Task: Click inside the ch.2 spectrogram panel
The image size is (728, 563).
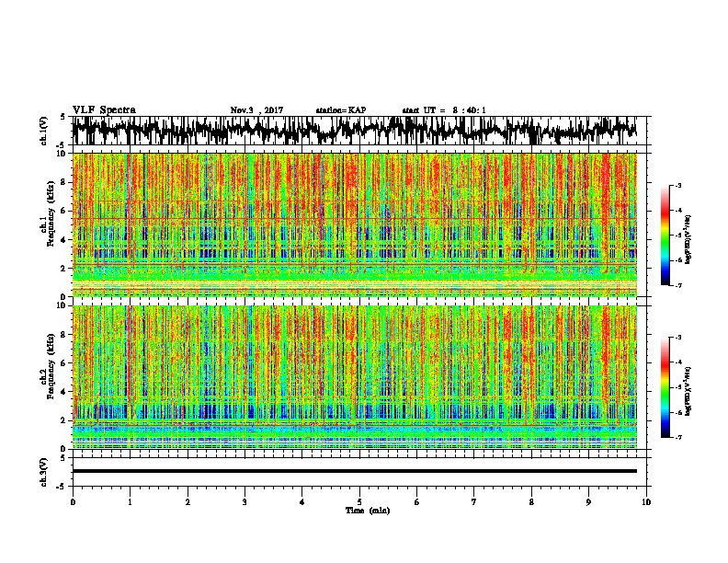Action: point(354,377)
